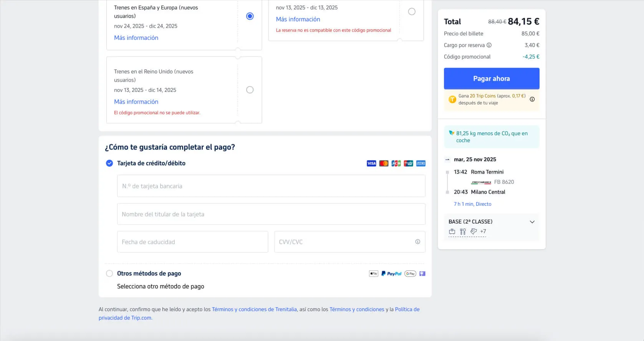Open Más información for Reino Unido promo

pos(136,102)
